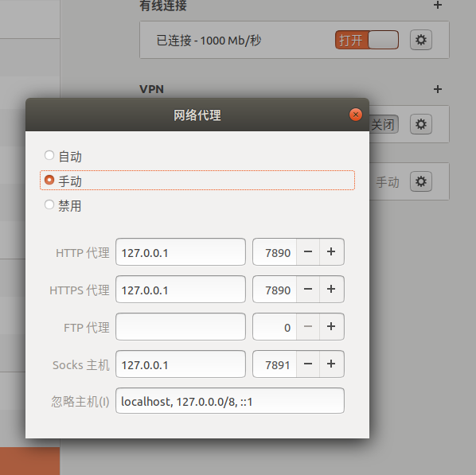Image resolution: width=476 pixels, height=475 pixels.
Task: Decrease the Socks port with minus
Action: (308, 364)
